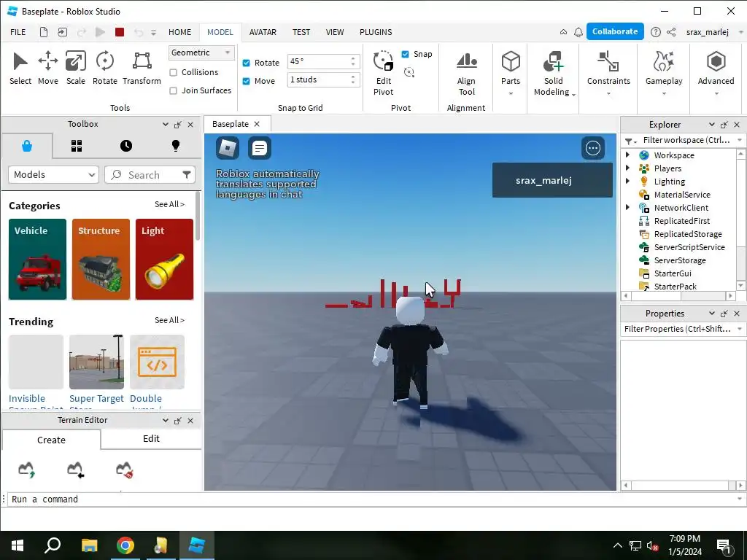Toggle the pivot Snap checkbox

point(405,54)
